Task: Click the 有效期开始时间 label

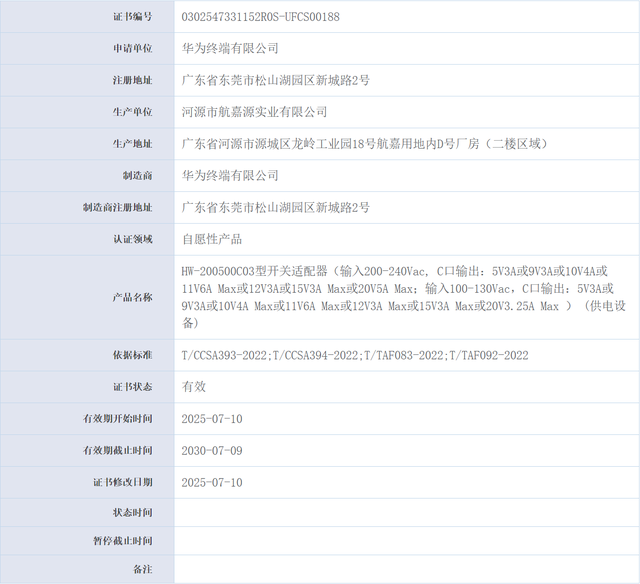Action: click(x=118, y=419)
